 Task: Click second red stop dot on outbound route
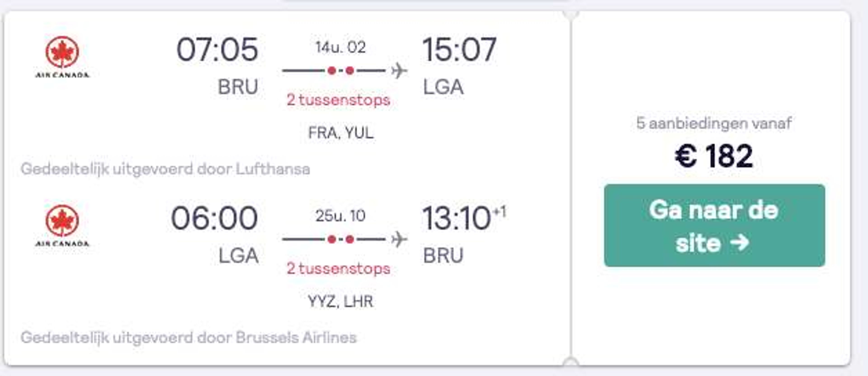coord(350,70)
